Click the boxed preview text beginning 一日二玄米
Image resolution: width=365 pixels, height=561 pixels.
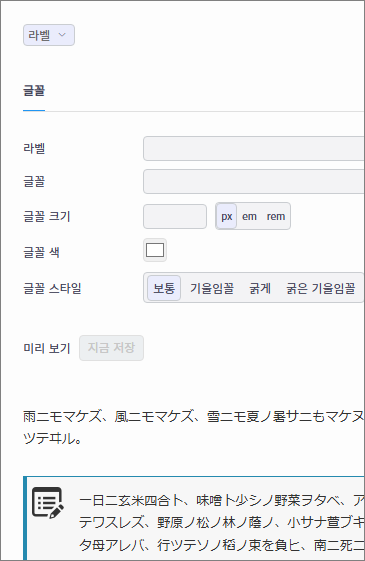click(x=222, y=523)
